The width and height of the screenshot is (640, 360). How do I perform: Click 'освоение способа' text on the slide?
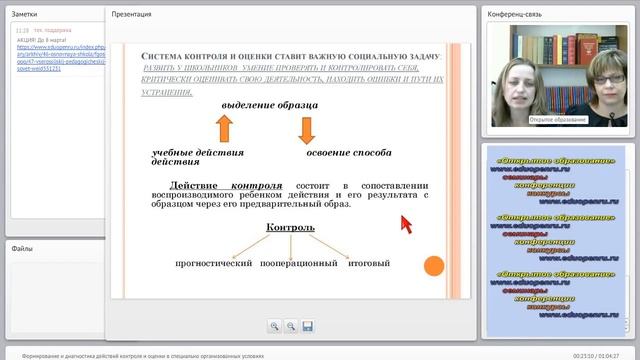pos(349,152)
